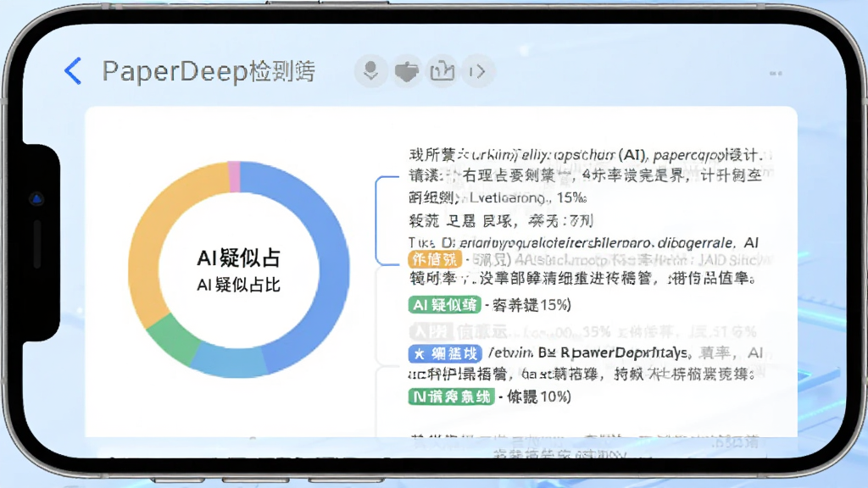
Task: Select the orange highlighted tag label
Action: pyautogui.click(x=435, y=259)
